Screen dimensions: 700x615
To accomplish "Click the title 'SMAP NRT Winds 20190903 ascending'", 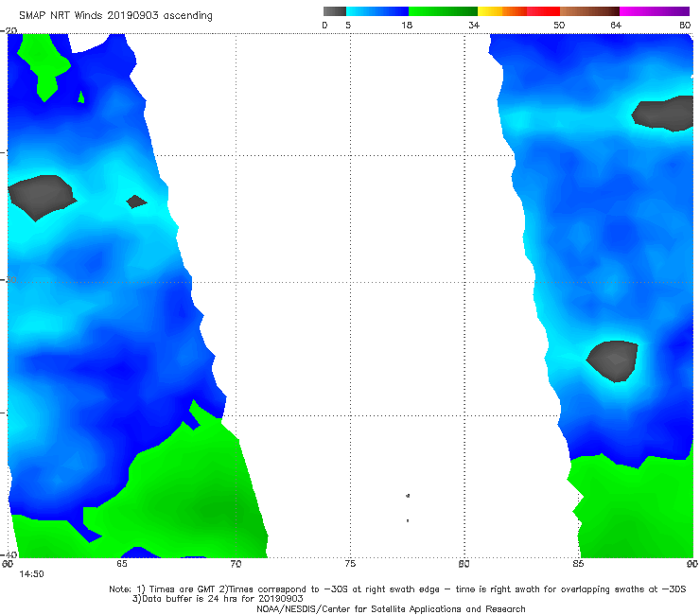I will [115, 16].
